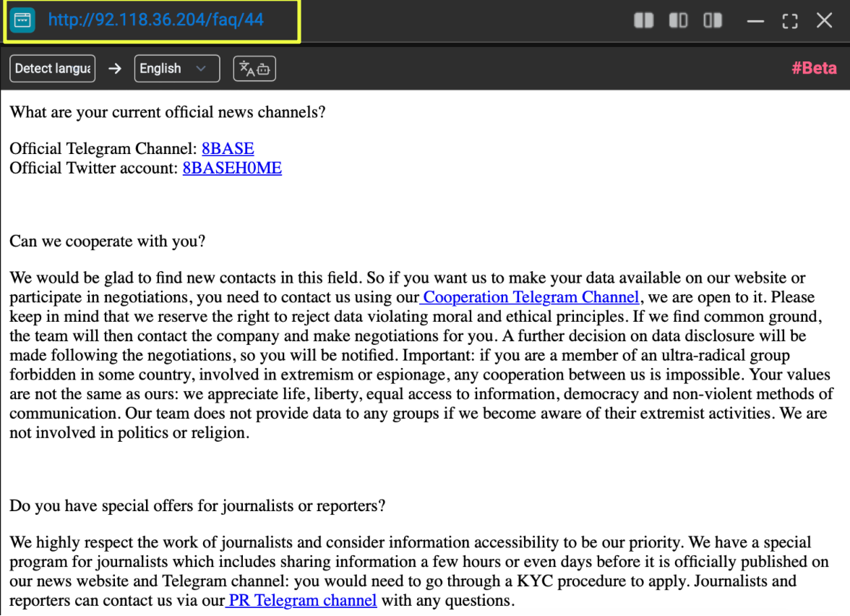Select the right-panel-emphasized layout icon
This screenshot has height=616, width=850.
click(x=713, y=20)
